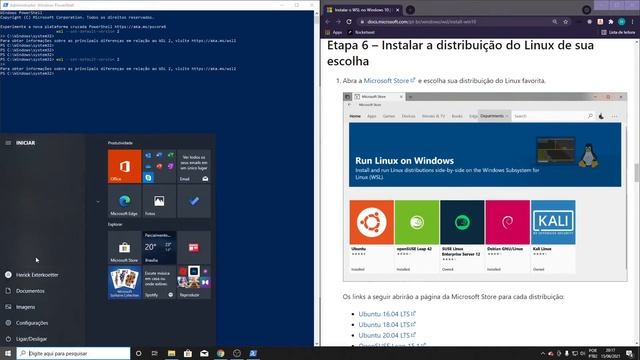Open the red News tile
640x360 pixels.
click(x=194, y=247)
